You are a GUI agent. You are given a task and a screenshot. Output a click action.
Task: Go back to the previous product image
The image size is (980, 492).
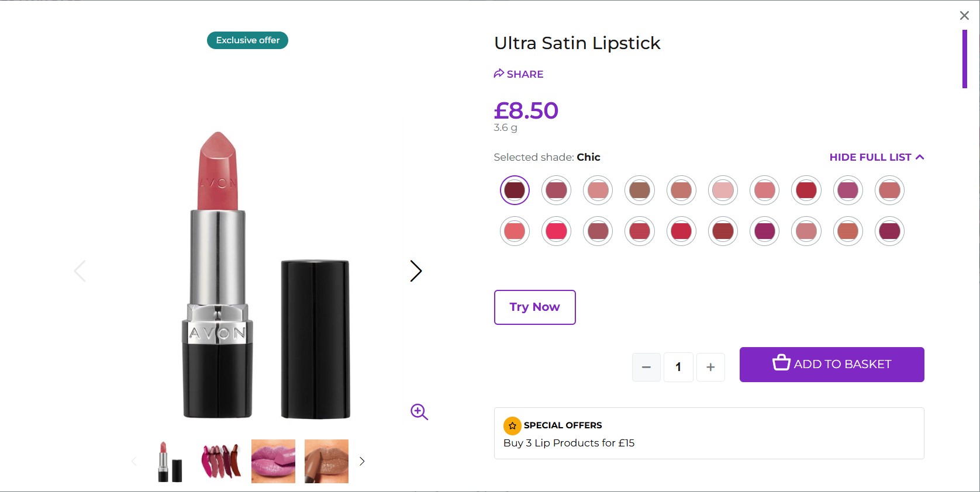[x=80, y=271]
